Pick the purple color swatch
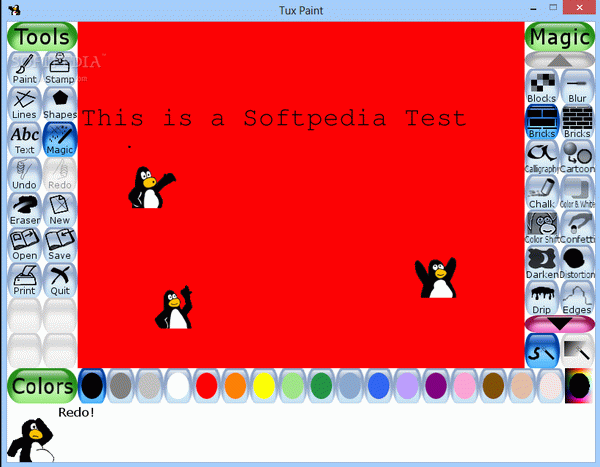 436,386
